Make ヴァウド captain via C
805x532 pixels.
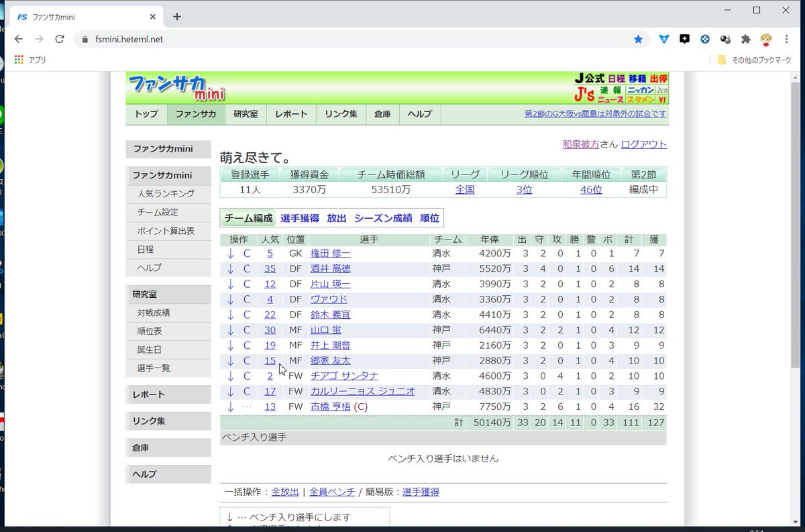(247, 299)
